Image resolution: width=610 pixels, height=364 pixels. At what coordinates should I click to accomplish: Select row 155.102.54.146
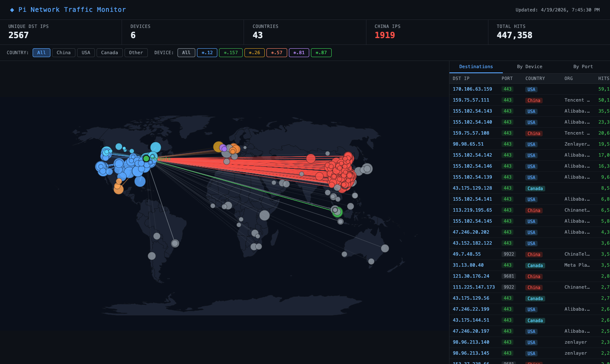point(530,166)
